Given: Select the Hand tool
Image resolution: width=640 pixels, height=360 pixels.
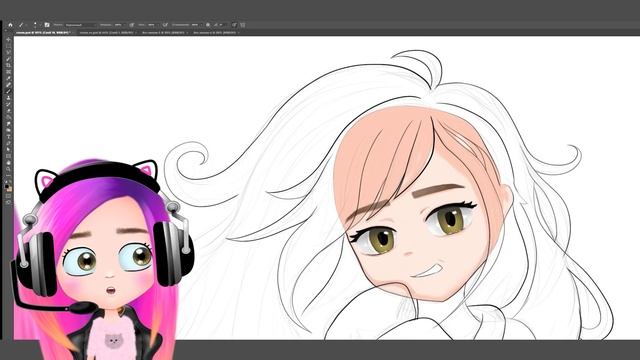Looking at the screenshot, I should click(9, 162).
